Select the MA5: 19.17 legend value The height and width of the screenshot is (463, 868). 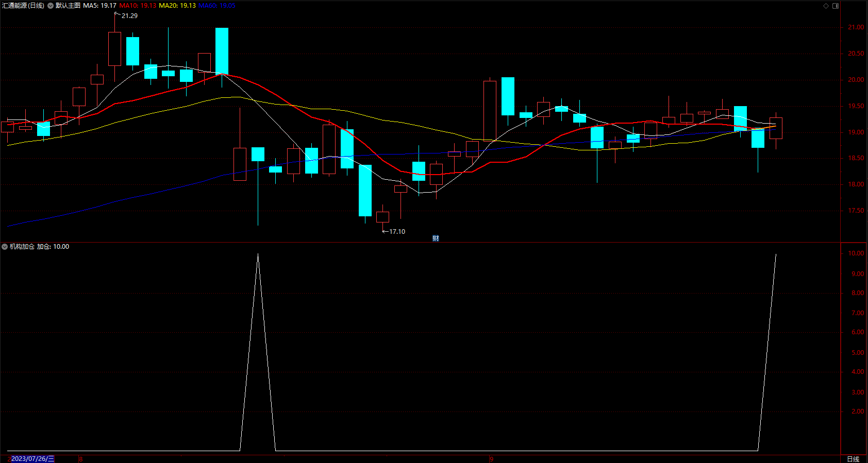[99, 6]
